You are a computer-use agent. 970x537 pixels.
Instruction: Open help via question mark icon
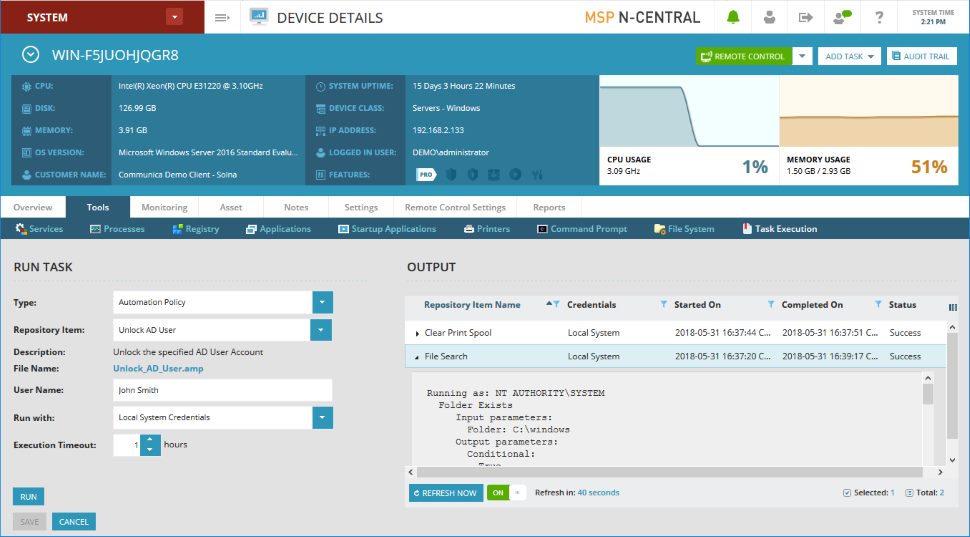click(x=879, y=17)
